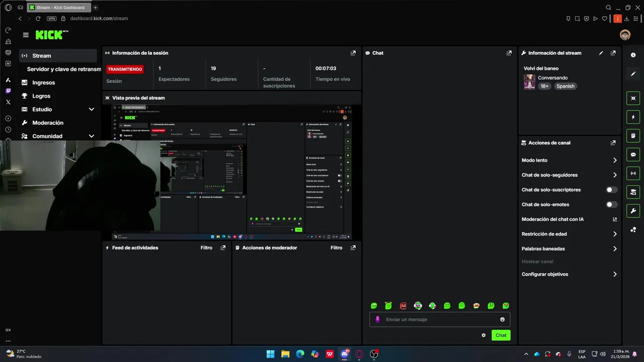644x362 pixels.
Task: Toggle stream preview widget in right sidebar
Action: tap(633, 98)
